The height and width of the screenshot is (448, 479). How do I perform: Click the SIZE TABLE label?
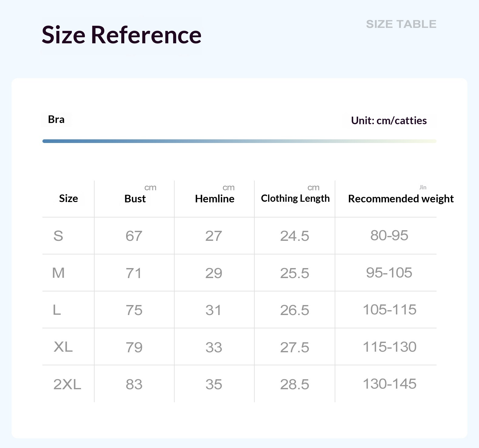pyautogui.click(x=401, y=24)
